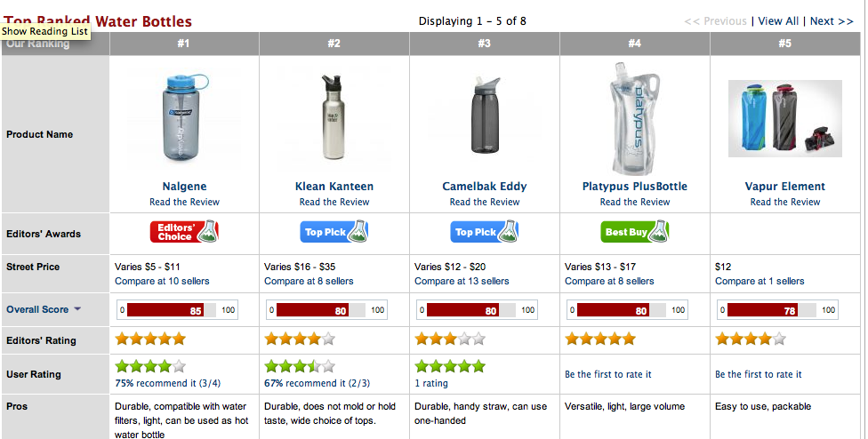Click Platypus PlusBottle's gold editors' rating stars
The height and width of the screenshot is (439, 868).
(600, 339)
